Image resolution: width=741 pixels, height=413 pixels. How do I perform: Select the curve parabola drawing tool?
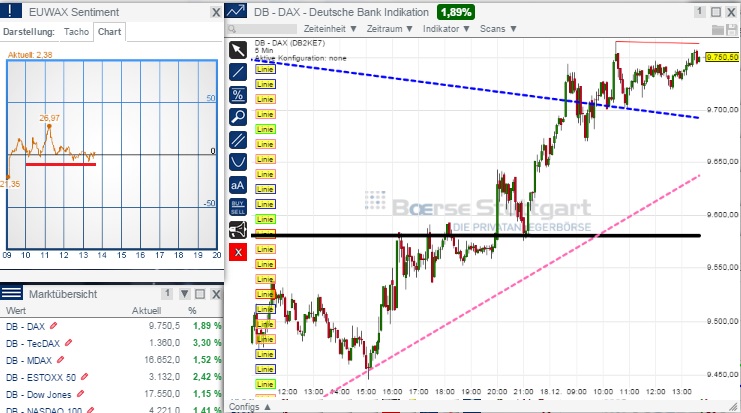238,162
